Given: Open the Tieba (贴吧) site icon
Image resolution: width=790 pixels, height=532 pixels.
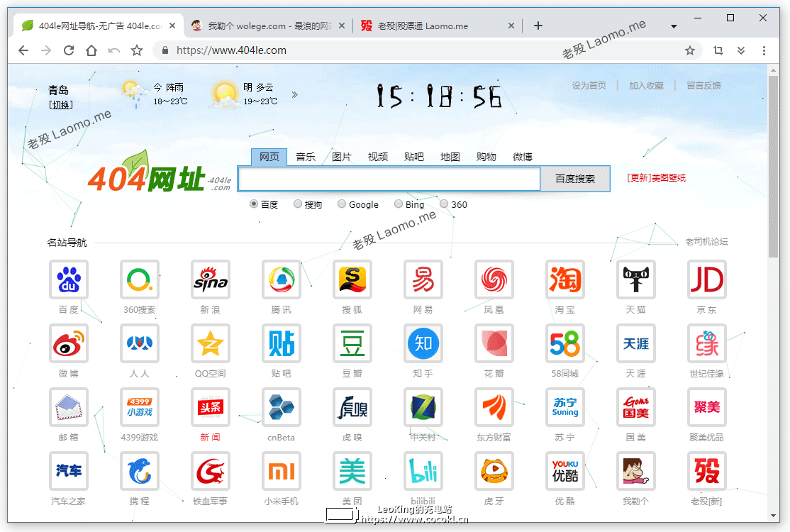Looking at the screenshot, I should click(x=281, y=343).
